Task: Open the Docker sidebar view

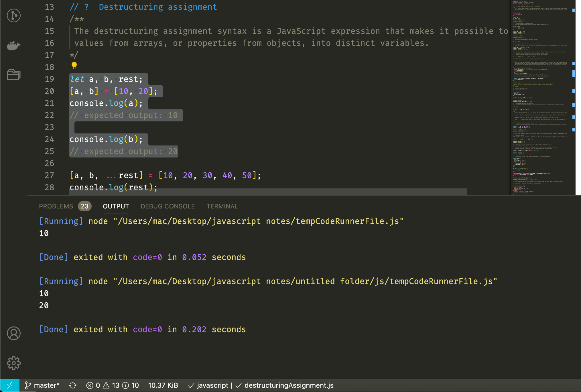Action: click(x=13, y=45)
